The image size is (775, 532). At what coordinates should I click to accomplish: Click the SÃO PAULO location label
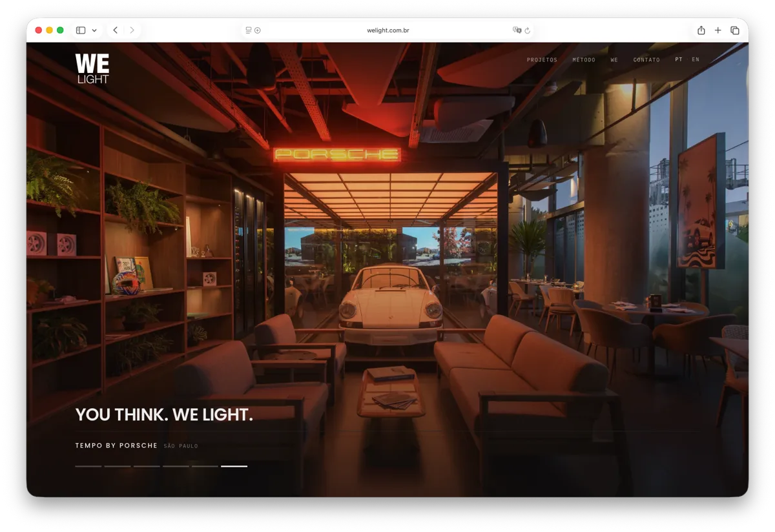(x=181, y=446)
